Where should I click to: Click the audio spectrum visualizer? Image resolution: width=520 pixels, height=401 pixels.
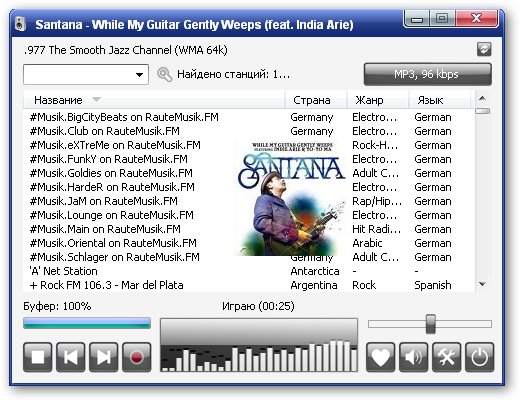pyautogui.click(x=259, y=345)
